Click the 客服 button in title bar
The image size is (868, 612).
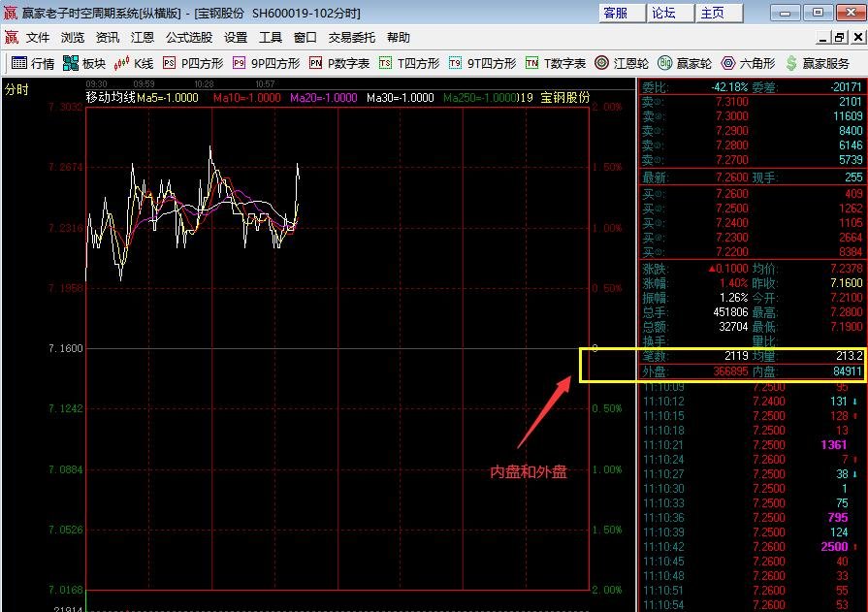(623, 13)
